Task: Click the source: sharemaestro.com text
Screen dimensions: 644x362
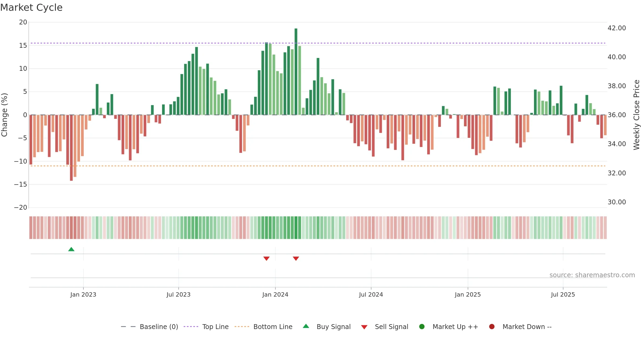Action: [592, 275]
